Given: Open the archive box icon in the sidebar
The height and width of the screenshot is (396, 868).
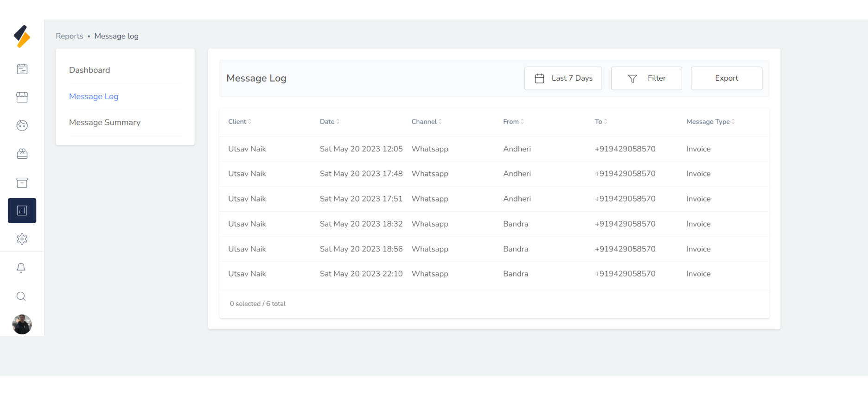Looking at the screenshot, I should (22, 182).
